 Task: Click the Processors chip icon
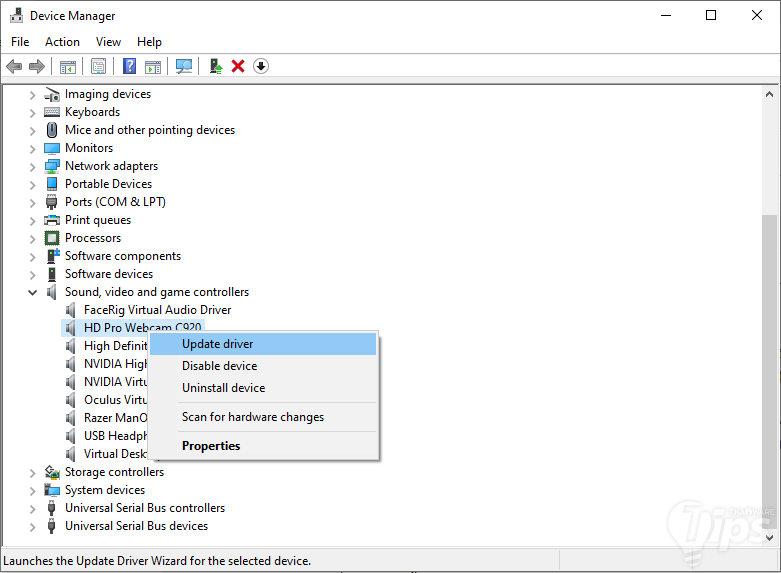point(52,238)
